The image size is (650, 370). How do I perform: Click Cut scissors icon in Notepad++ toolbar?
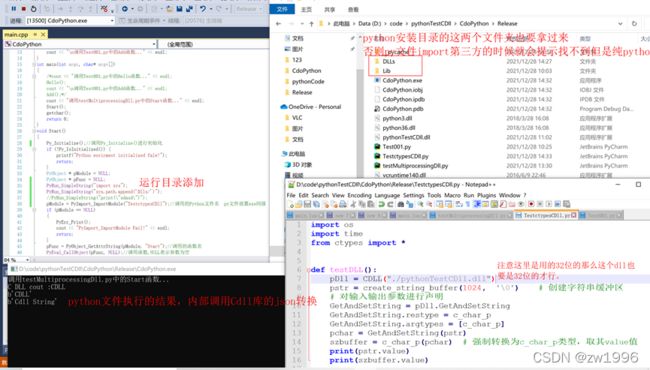[x=354, y=204]
